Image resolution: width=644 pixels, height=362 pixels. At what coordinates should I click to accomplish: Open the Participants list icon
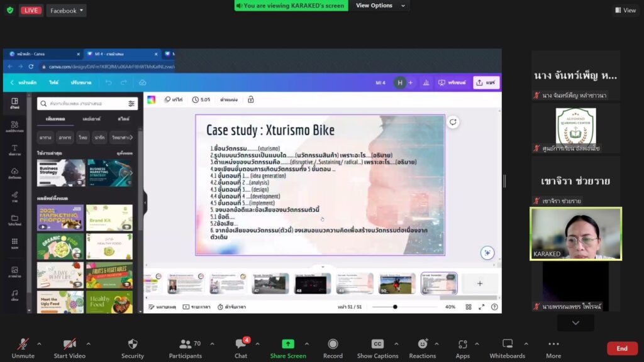click(185, 344)
